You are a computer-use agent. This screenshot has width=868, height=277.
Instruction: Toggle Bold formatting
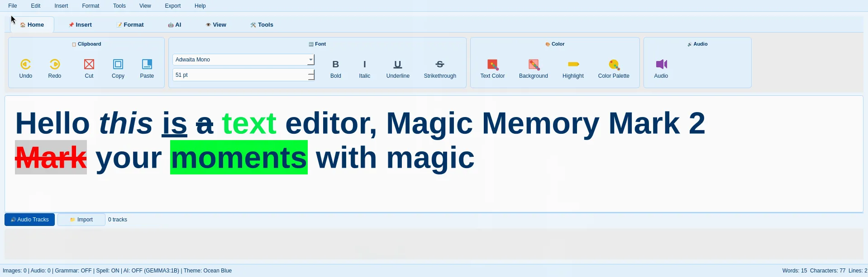(x=336, y=65)
